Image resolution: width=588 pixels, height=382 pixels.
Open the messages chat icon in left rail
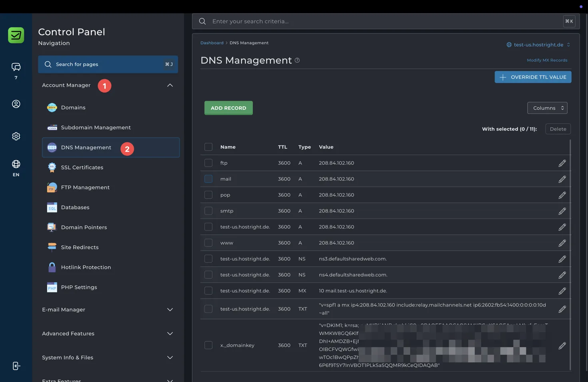16,67
